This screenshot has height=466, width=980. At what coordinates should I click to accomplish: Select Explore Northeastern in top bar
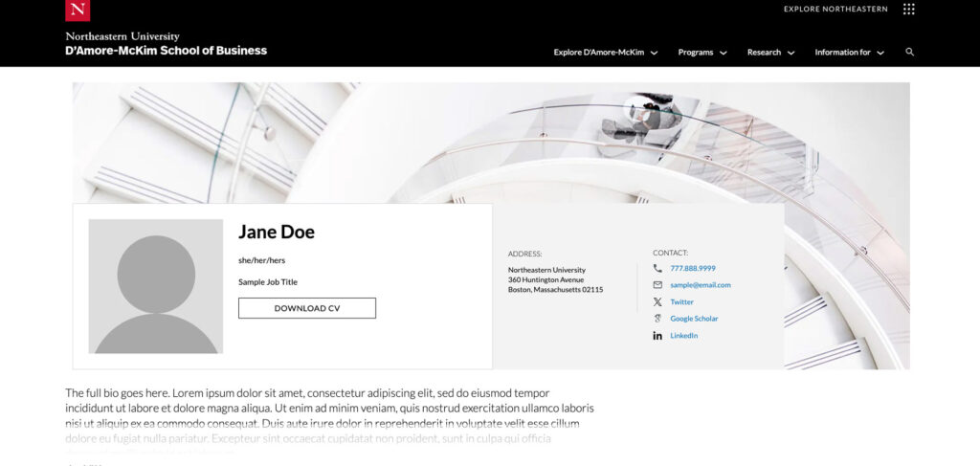[835, 10]
